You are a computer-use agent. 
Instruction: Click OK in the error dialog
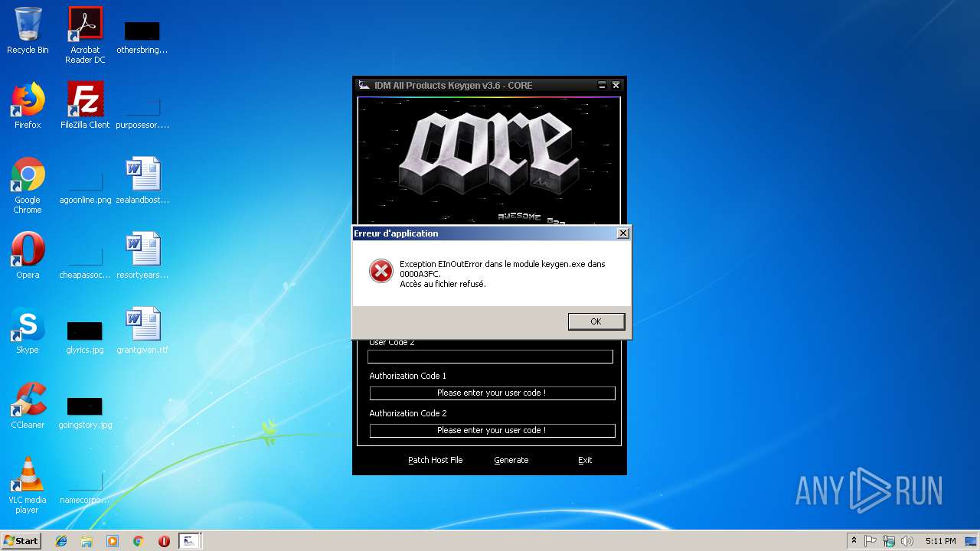596,321
